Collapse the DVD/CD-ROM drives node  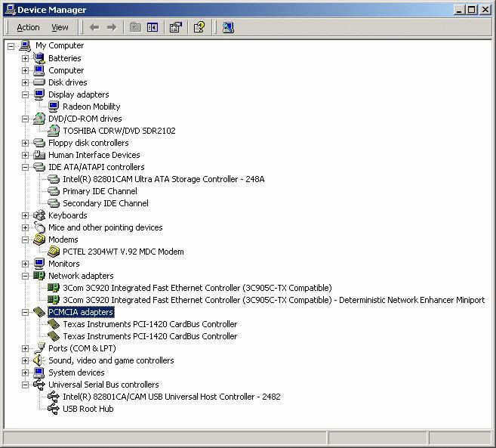(26, 119)
